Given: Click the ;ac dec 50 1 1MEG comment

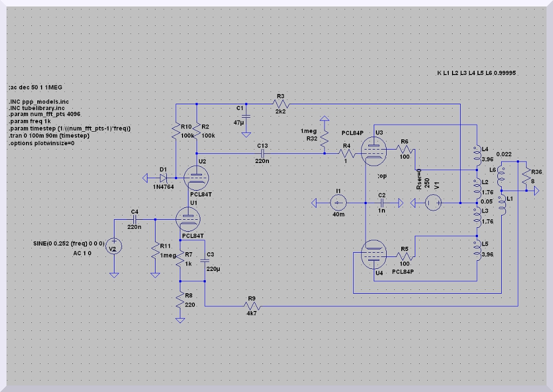Looking at the screenshot, I should tap(38, 87).
